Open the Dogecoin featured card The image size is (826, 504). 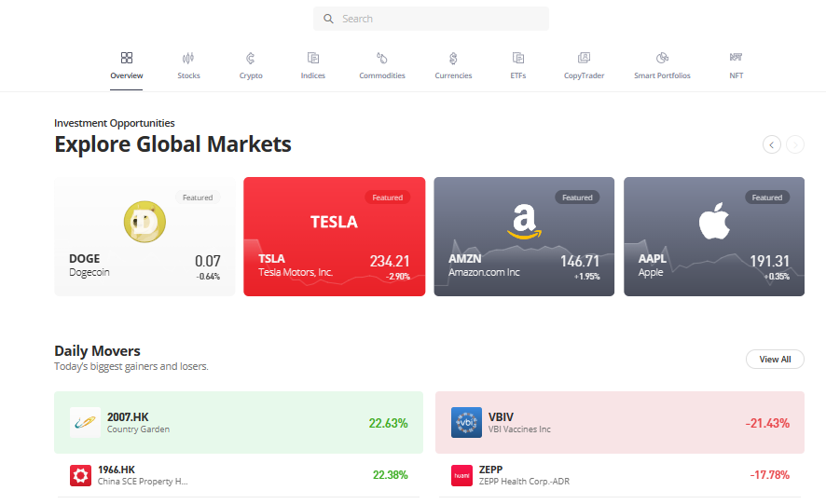click(x=145, y=237)
